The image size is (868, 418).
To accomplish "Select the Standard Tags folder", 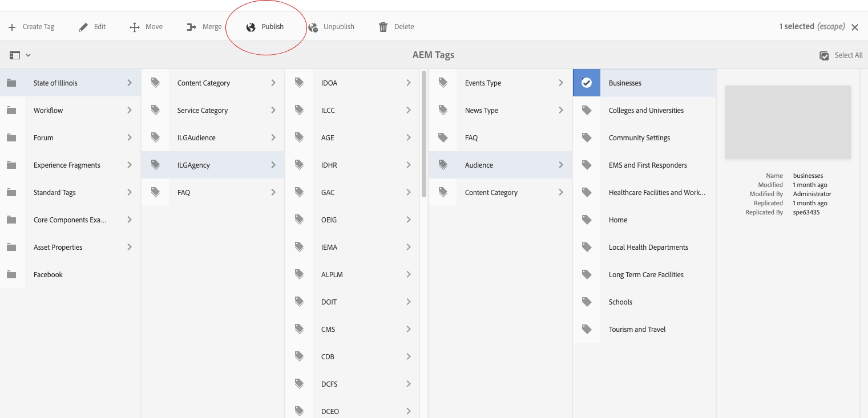I will click(x=55, y=192).
